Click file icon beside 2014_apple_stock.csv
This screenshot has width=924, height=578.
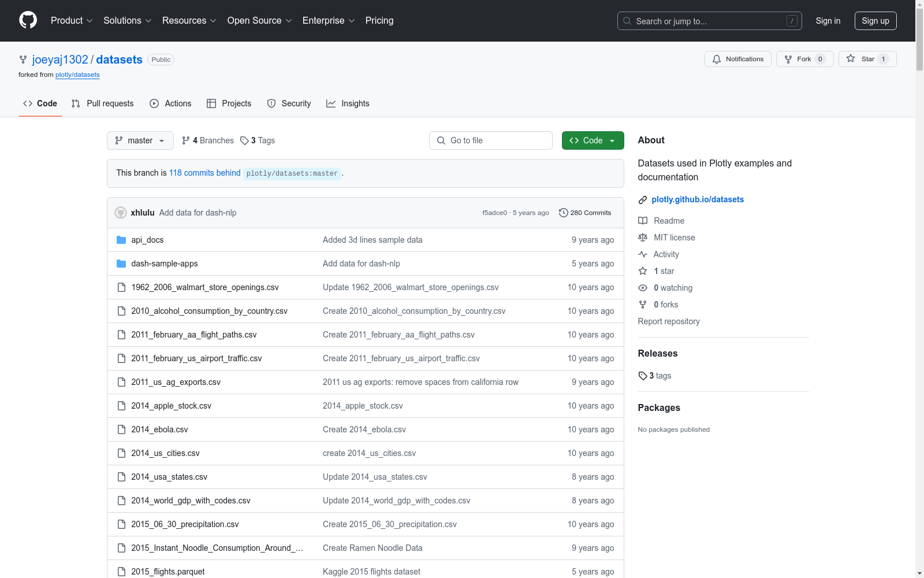pos(121,406)
